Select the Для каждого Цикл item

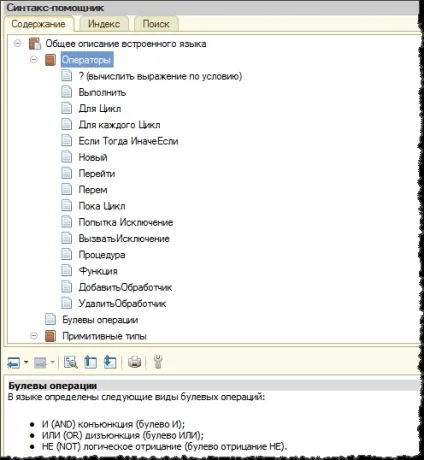119,125
